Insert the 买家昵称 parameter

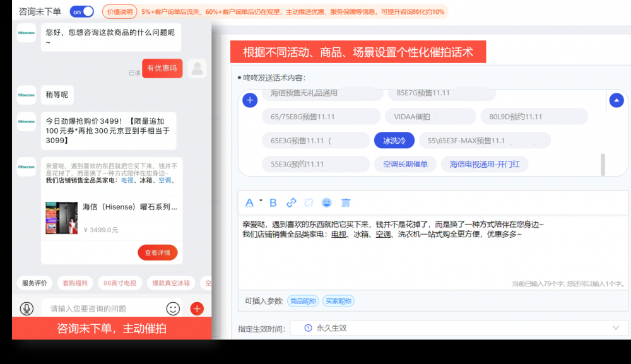pos(338,301)
